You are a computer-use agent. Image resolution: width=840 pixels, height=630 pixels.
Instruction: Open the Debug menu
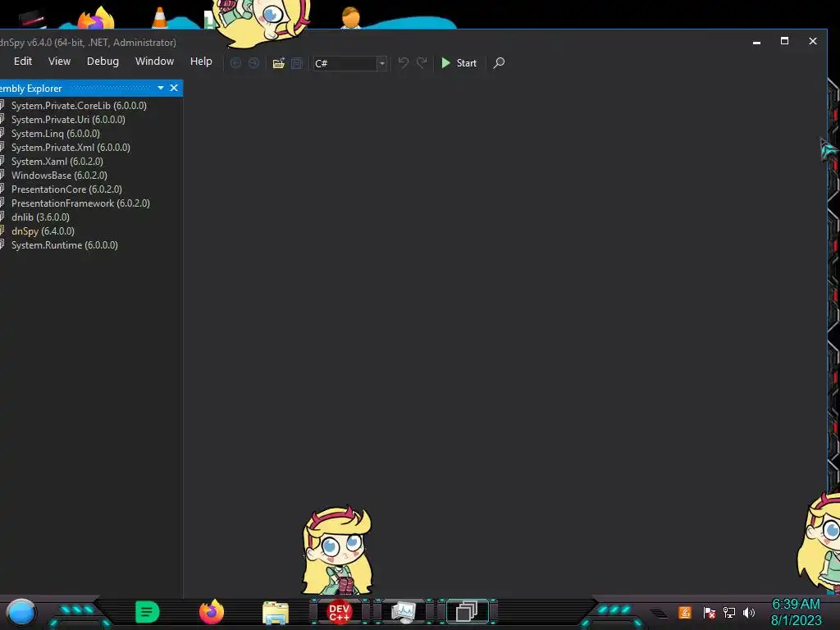103,61
